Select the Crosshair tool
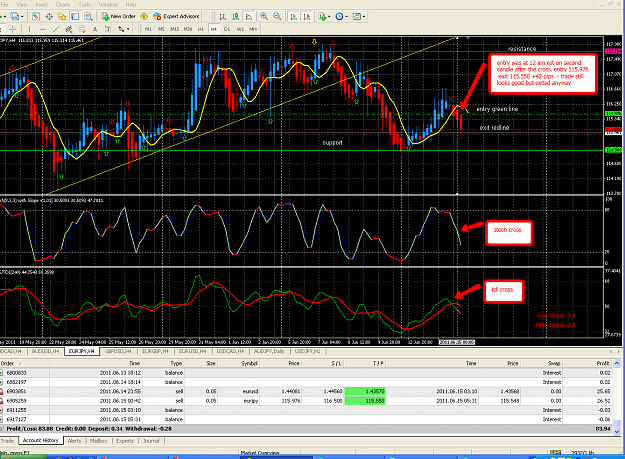Image resolution: width=625 pixels, height=459 pixels. (13, 29)
